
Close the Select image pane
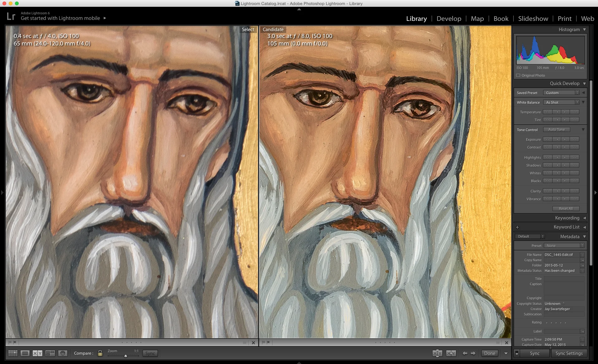(253, 343)
